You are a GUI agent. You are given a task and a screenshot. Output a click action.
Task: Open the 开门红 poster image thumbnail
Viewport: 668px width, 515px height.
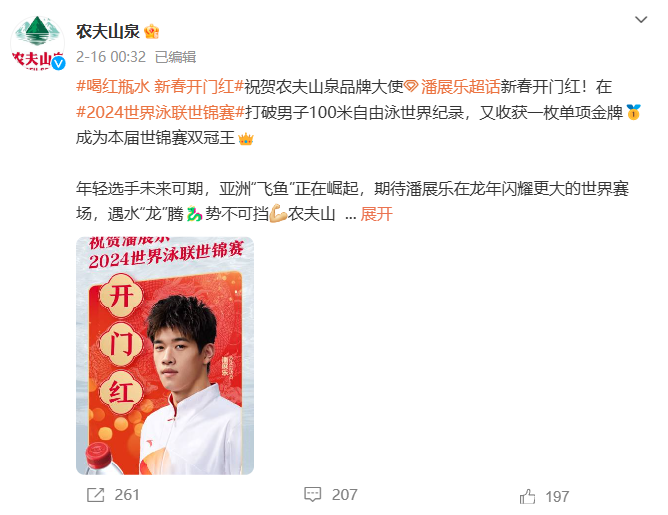point(165,356)
